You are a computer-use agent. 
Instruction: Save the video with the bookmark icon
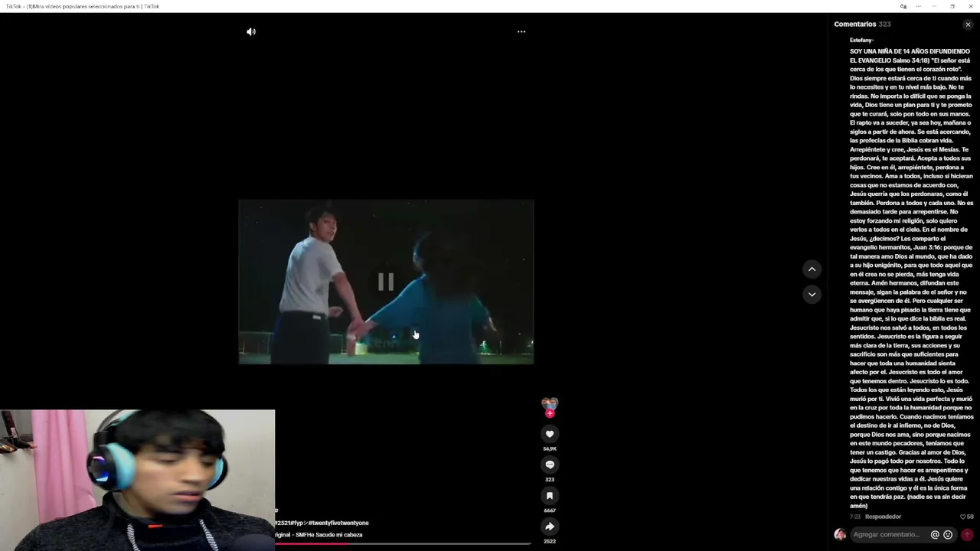coord(550,496)
